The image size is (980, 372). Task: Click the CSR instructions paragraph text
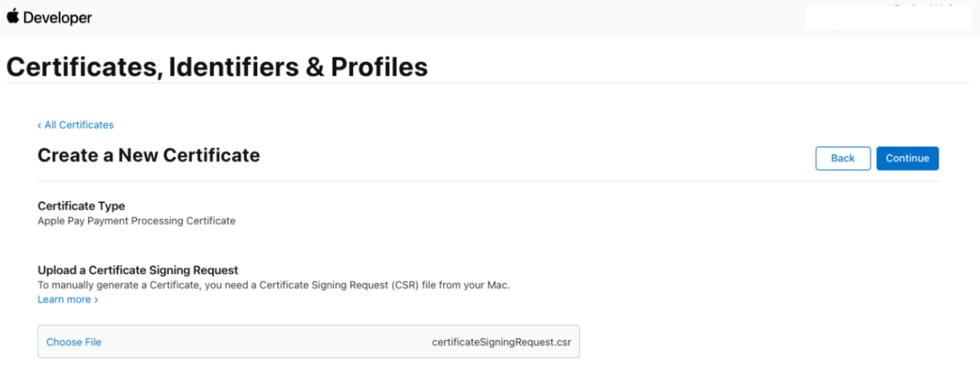pos(273,285)
